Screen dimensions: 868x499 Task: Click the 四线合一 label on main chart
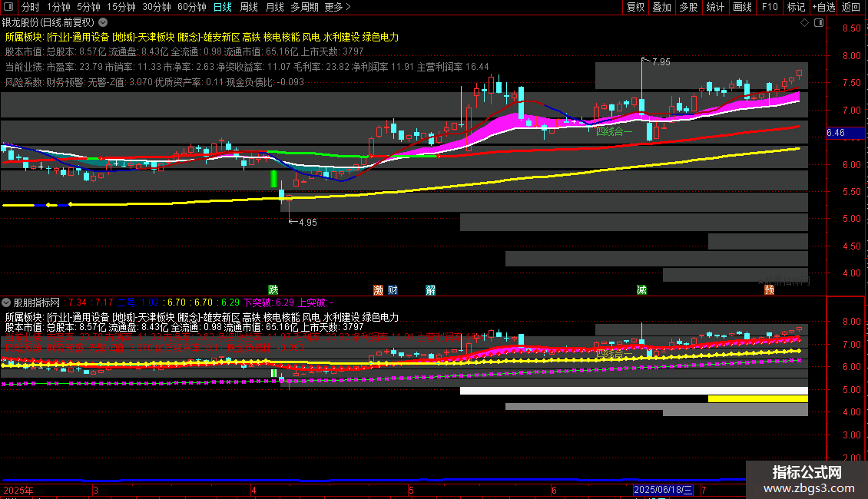point(613,131)
